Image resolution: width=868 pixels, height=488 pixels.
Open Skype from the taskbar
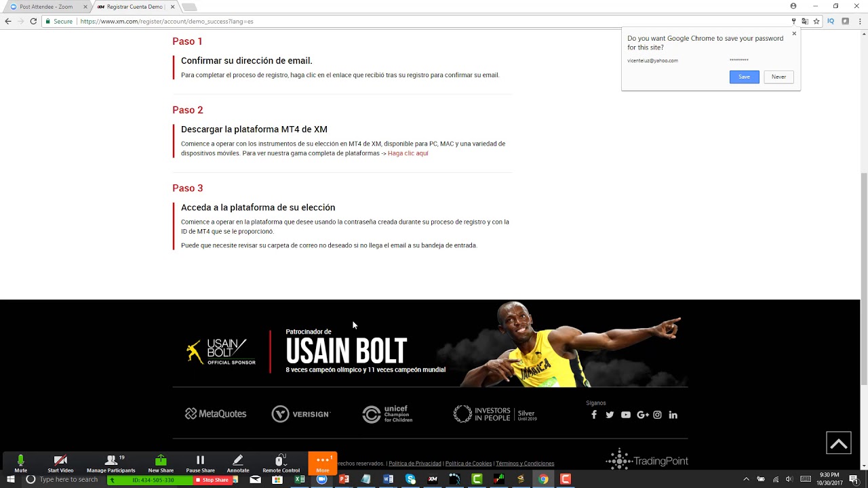(410, 479)
